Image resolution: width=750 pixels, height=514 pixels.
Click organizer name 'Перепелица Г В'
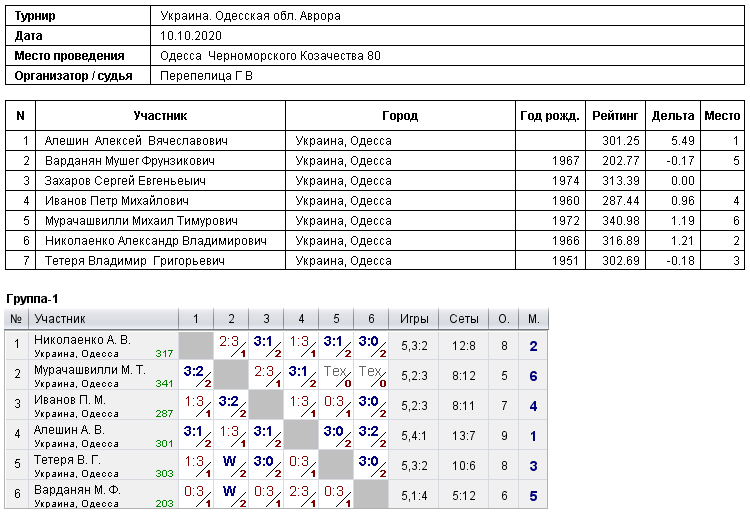[206, 76]
